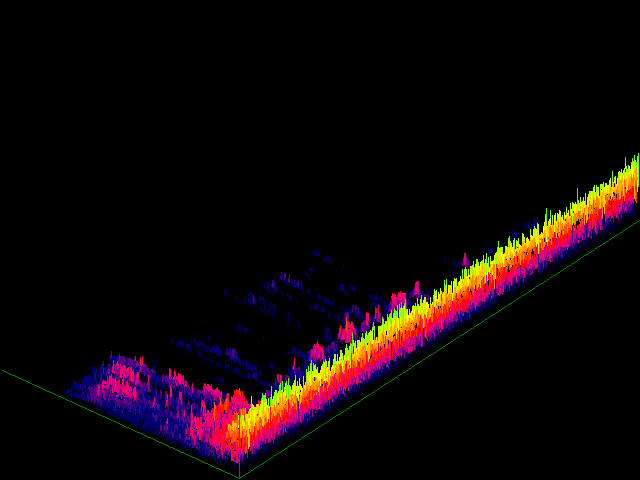Click the corner where green axis lines meet

239,478
